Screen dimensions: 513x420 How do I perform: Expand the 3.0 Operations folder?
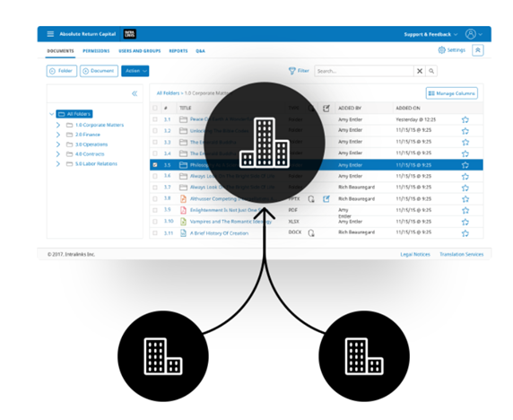point(58,144)
